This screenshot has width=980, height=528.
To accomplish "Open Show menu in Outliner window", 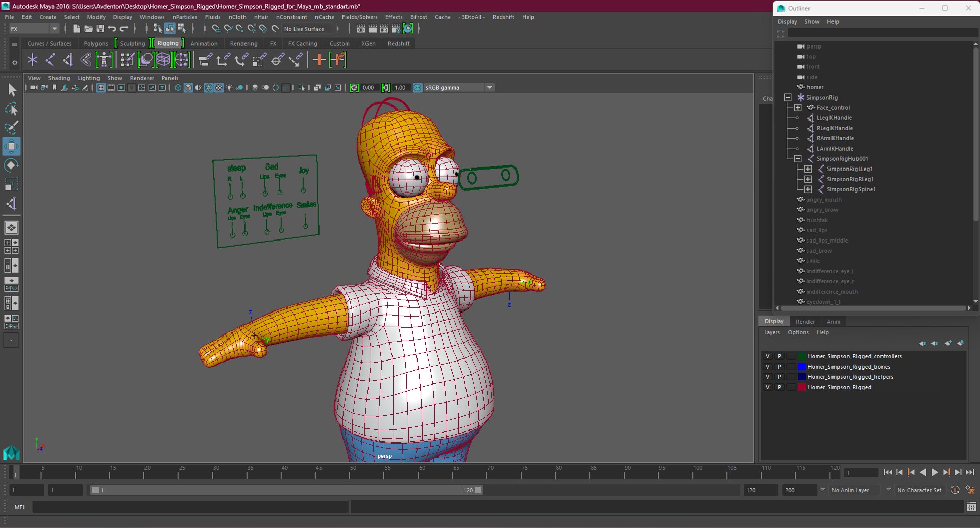I will 812,21.
